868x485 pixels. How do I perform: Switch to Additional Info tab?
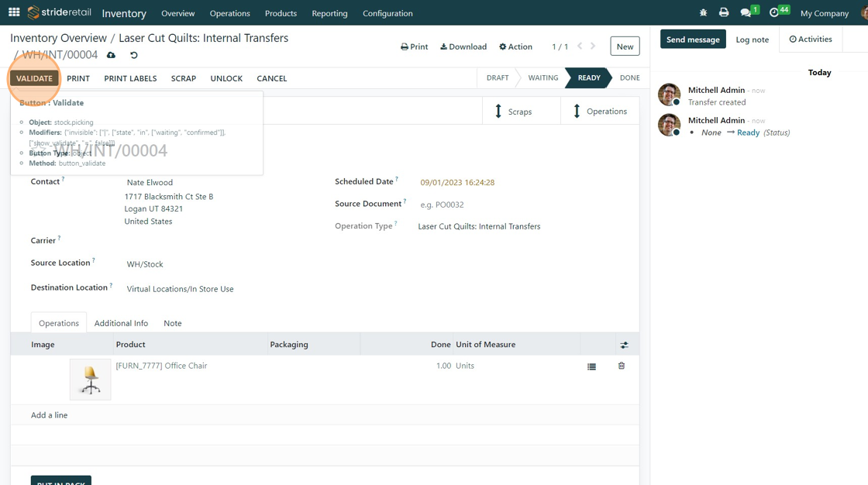click(x=121, y=323)
